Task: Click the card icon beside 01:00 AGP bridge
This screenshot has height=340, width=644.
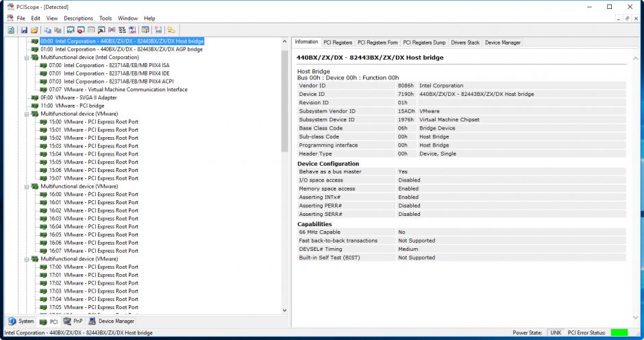Action: pos(35,49)
